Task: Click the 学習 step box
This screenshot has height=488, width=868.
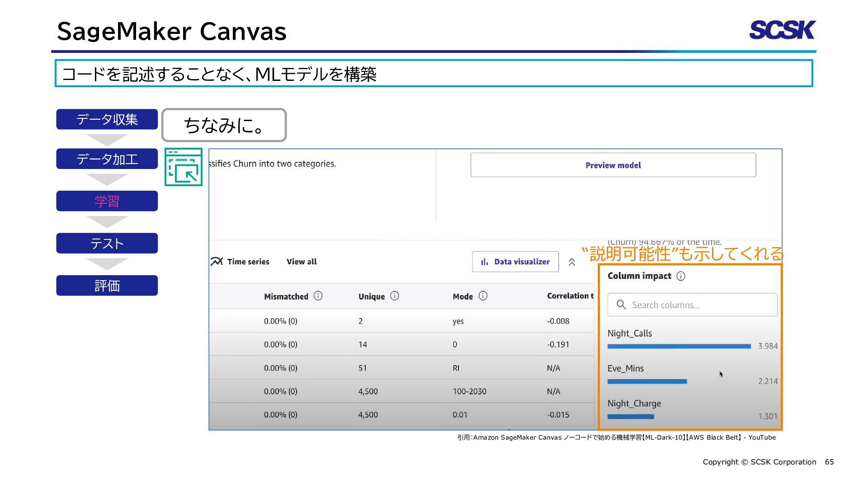Action: (107, 201)
